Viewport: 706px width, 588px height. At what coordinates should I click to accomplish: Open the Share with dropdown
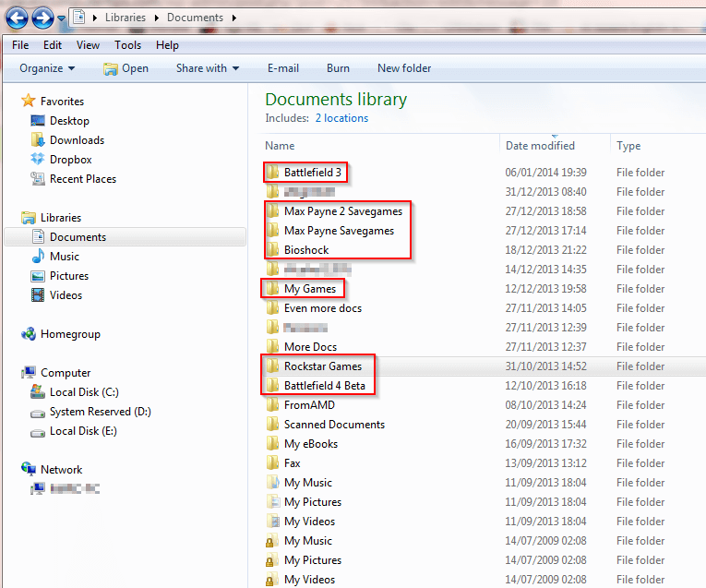coord(208,68)
